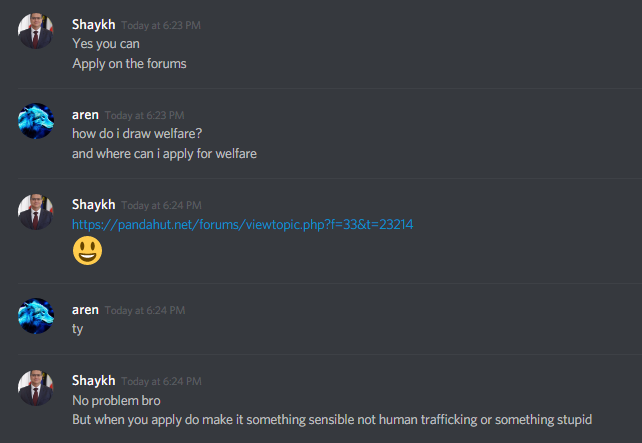This screenshot has width=642, height=443.
Task: Click Shaykh username at 6:23 PM message
Action: coord(93,25)
